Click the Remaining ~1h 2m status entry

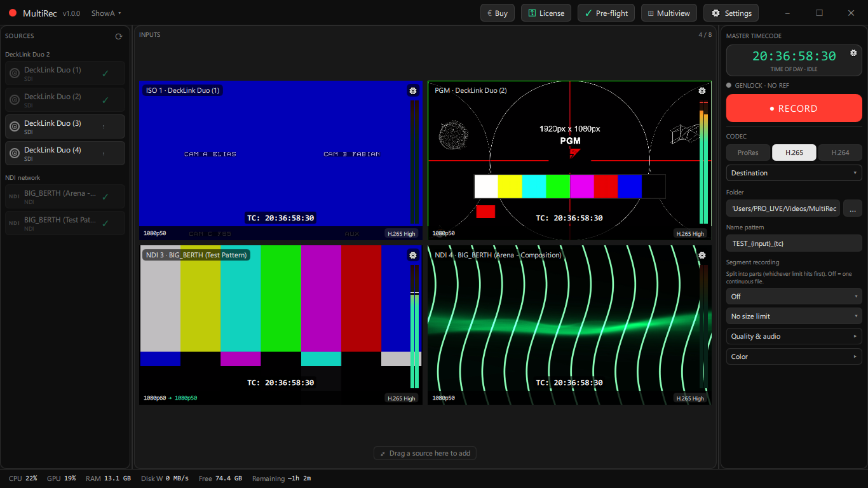click(281, 478)
